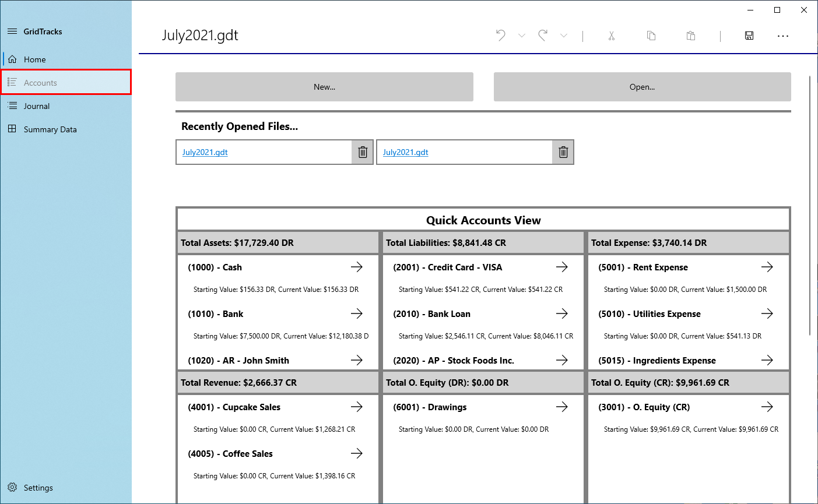The image size is (818, 504).
Task: Click the Open... button
Action: tap(642, 87)
